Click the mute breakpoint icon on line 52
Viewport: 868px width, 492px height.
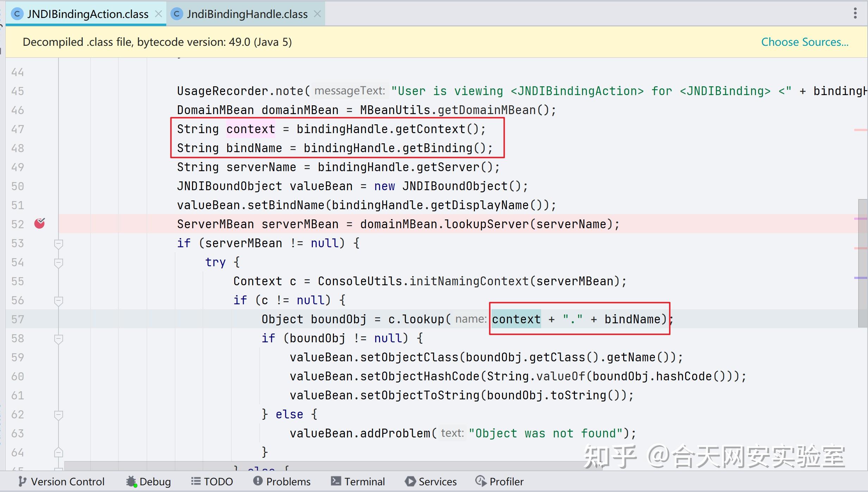pos(39,223)
